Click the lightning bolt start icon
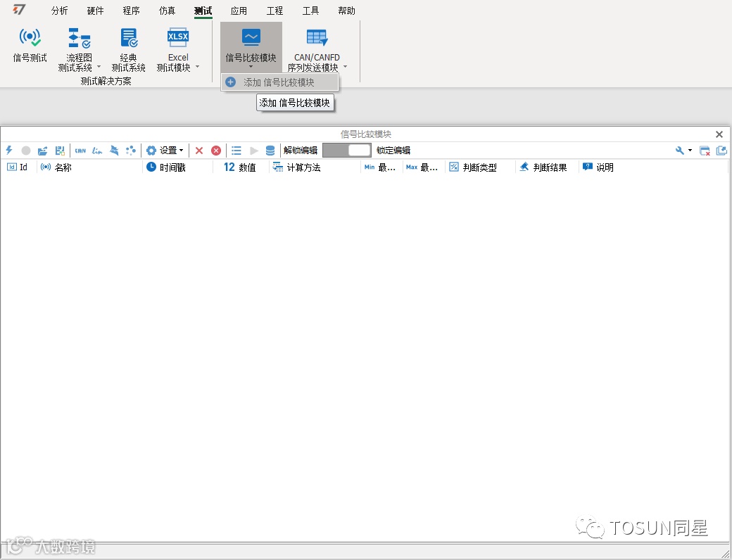 [x=9, y=151]
